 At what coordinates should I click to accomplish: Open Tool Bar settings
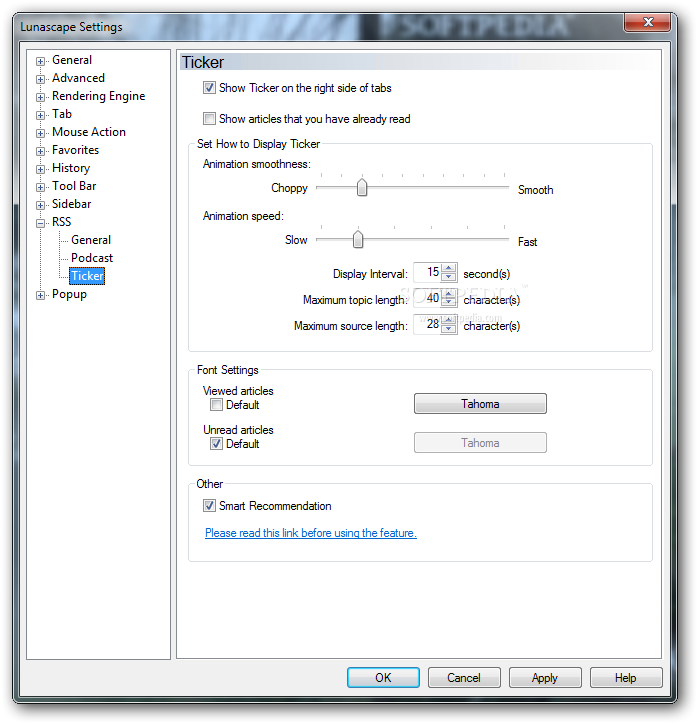coord(74,186)
